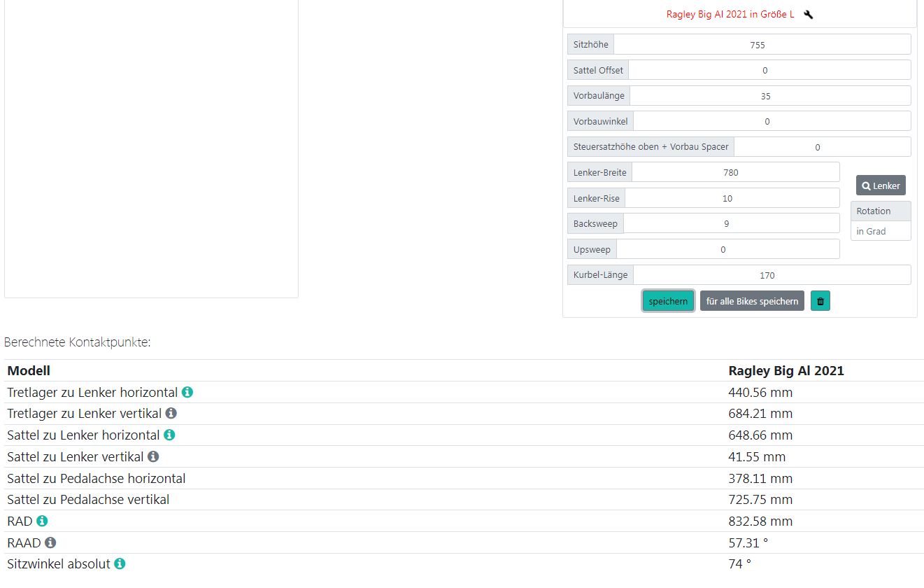Click the wrench icon next to Ragley Big Al
This screenshot has height=588, width=924.
tap(808, 15)
